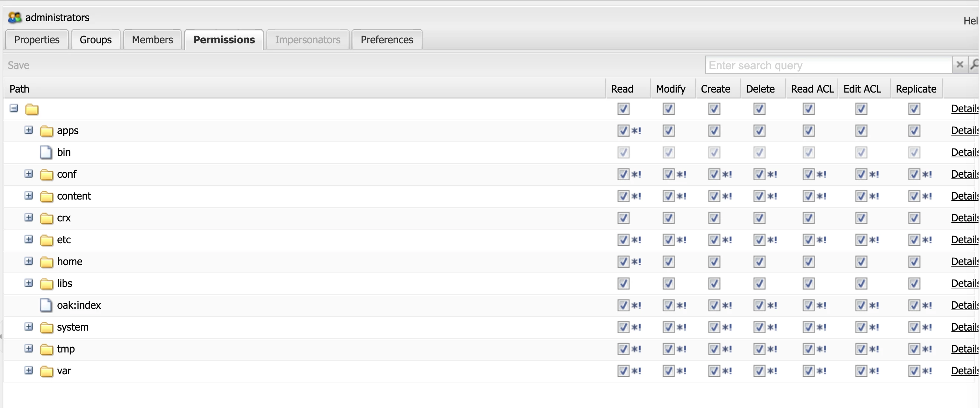This screenshot has width=980, height=408.
Task: Open the Preferences tab
Action: click(x=387, y=40)
